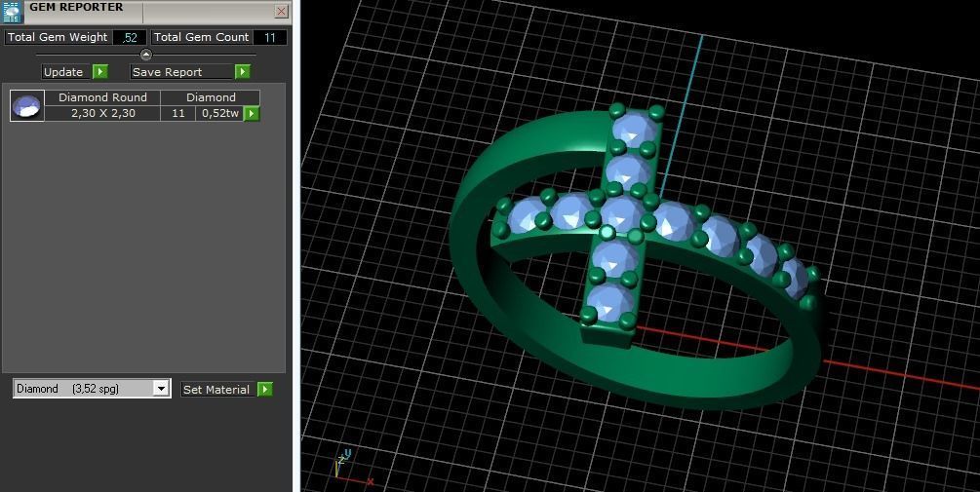Click the 'Diamond Round' cell text
Viewport: 980px width, 492px height.
[102, 97]
